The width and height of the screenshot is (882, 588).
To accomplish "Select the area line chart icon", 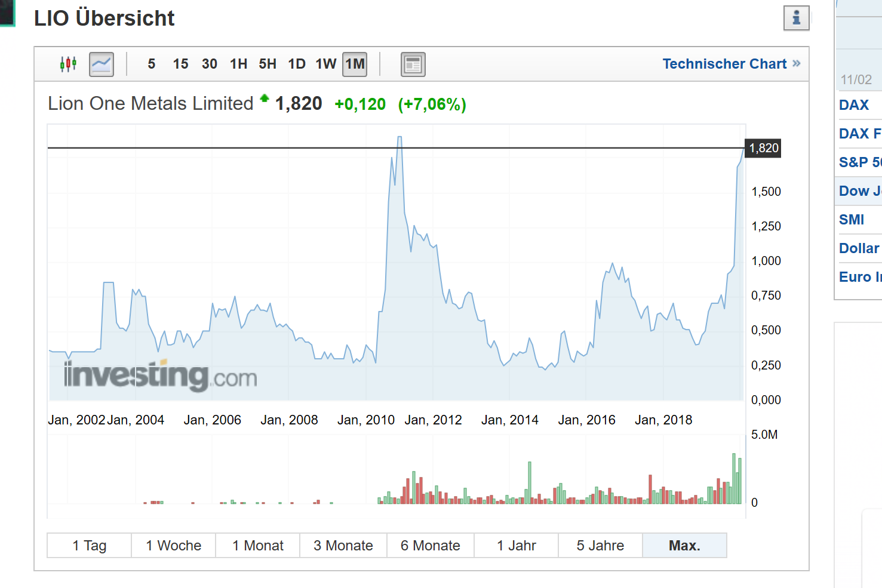I will tap(102, 64).
